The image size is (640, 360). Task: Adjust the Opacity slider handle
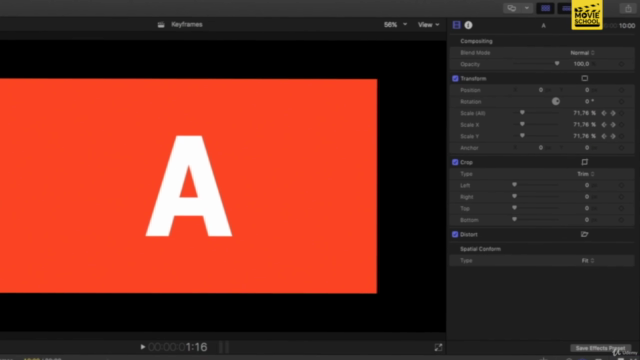(x=557, y=64)
